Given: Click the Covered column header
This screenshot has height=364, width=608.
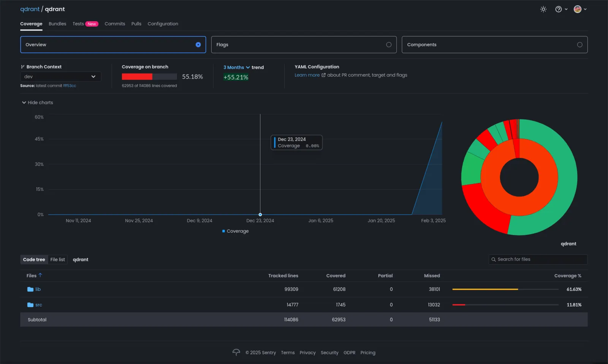Looking at the screenshot, I should (x=336, y=276).
